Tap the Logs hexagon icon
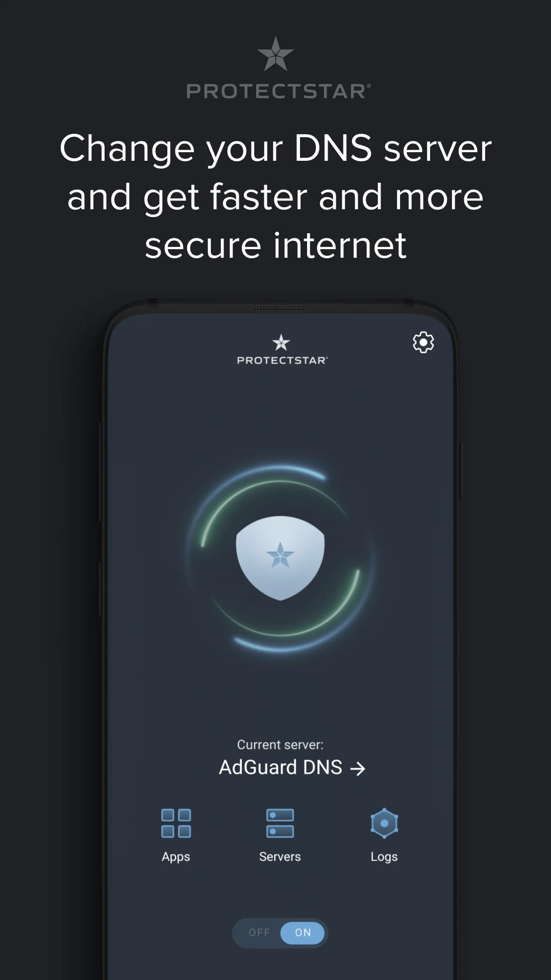 tap(384, 823)
